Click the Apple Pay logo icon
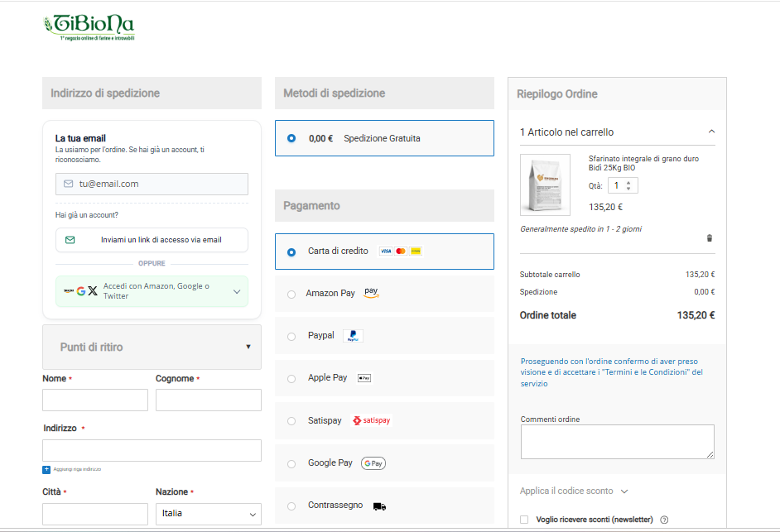 coord(364,378)
